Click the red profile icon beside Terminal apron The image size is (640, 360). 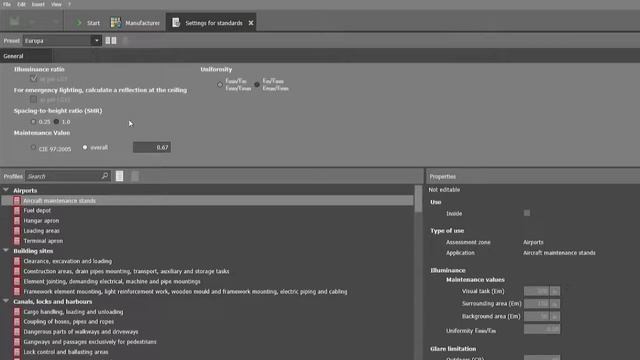pyautogui.click(x=17, y=241)
